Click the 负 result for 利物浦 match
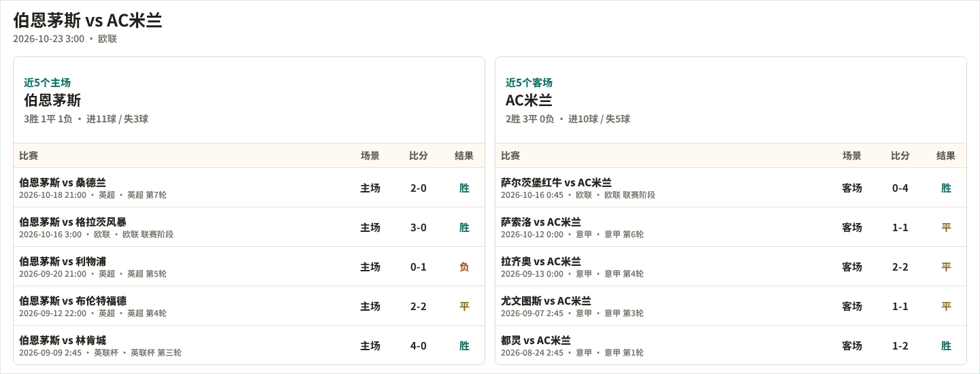Screen dimensions: 980x374 (x=464, y=267)
